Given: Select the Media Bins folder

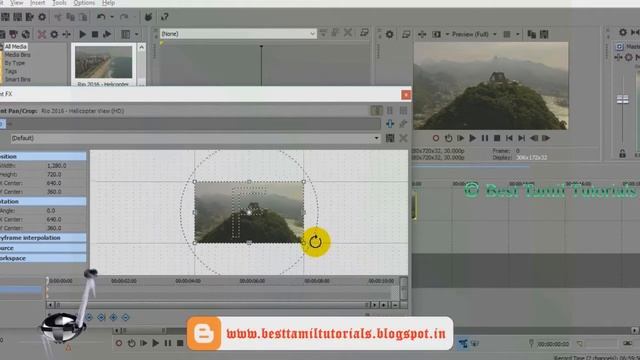Looking at the screenshot, I should click(x=18, y=55).
